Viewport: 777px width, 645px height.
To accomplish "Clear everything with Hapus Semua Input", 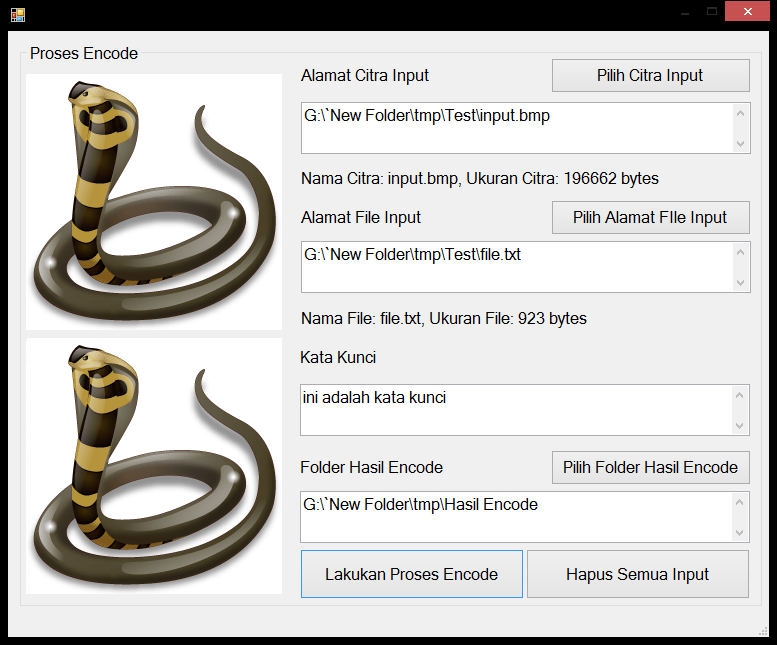I will (x=637, y=574).
